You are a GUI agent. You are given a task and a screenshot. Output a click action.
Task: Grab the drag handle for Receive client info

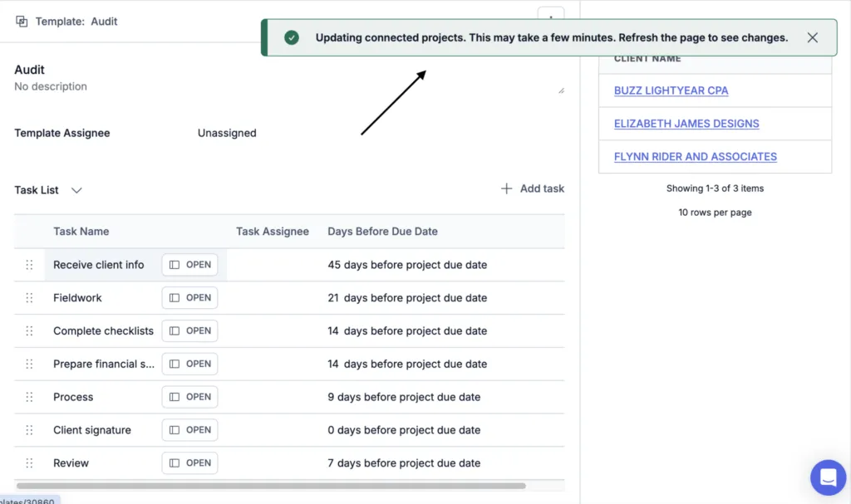(29, 265)
